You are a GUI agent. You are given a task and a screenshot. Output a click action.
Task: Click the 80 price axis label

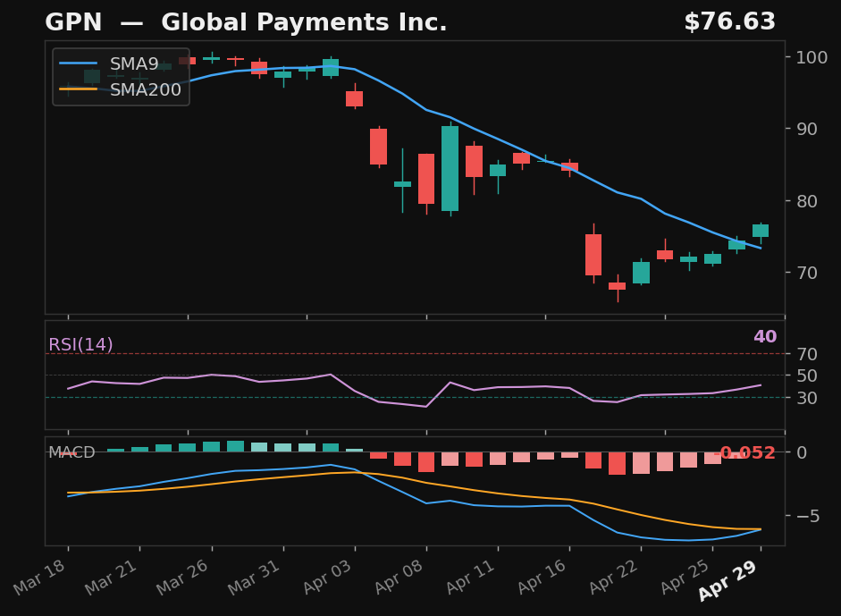tap(807, 200)
